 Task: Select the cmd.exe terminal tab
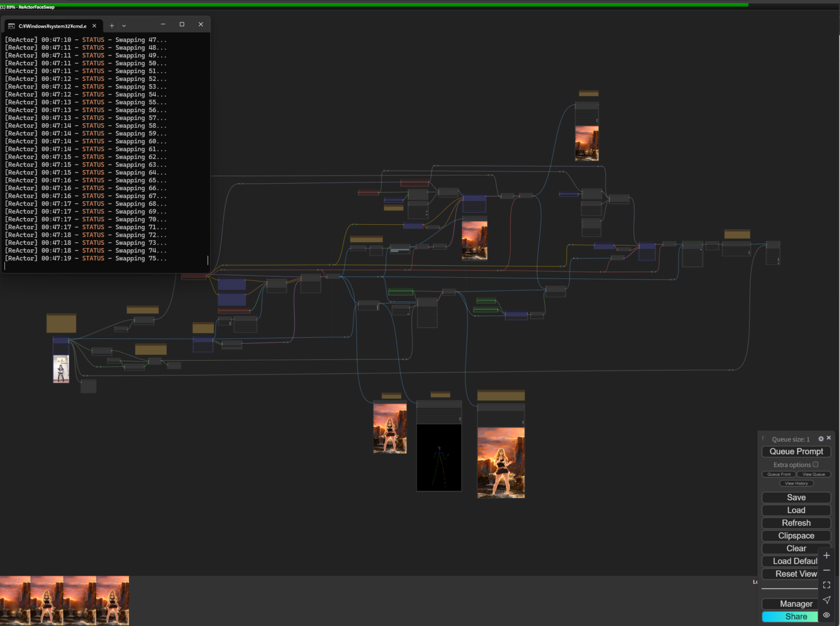52,26
